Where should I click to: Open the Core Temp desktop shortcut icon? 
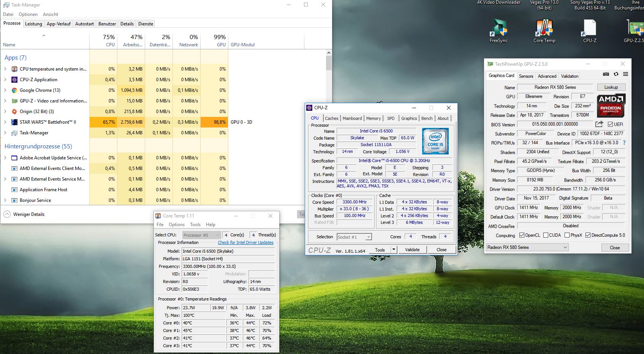[x=544, y=27]
